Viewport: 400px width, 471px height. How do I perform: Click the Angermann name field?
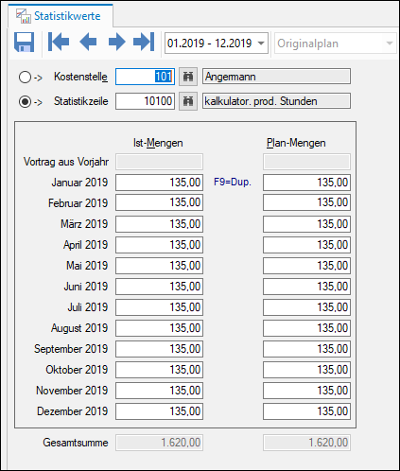click(276, 76)
